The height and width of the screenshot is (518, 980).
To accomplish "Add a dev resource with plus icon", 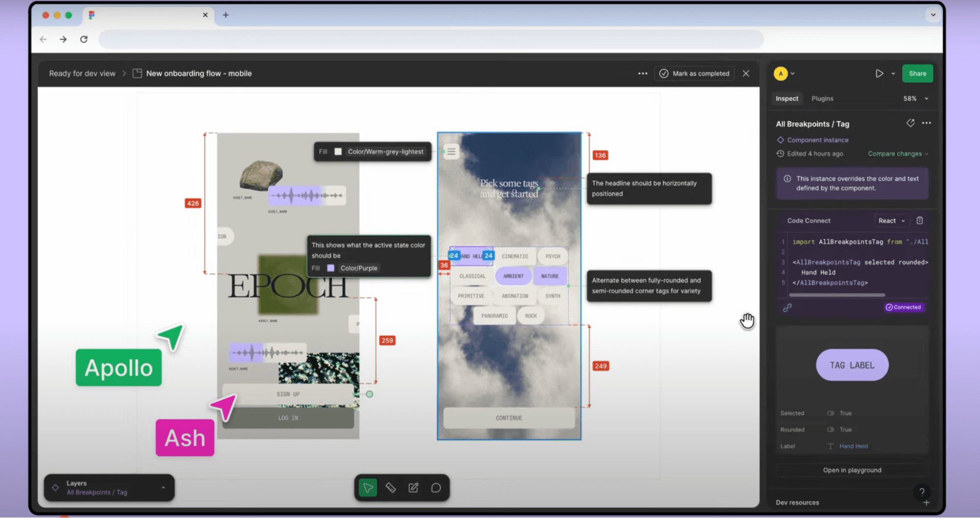I will [926, 502].
